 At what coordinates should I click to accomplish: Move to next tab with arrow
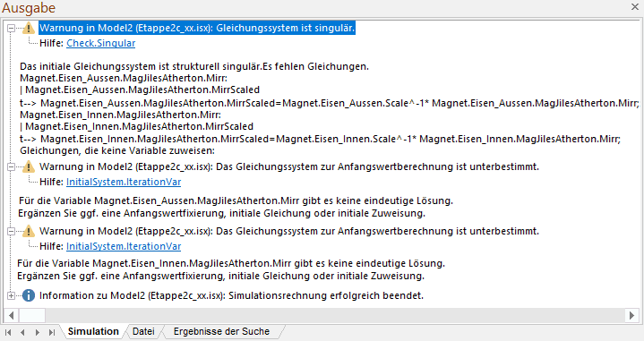38,332
